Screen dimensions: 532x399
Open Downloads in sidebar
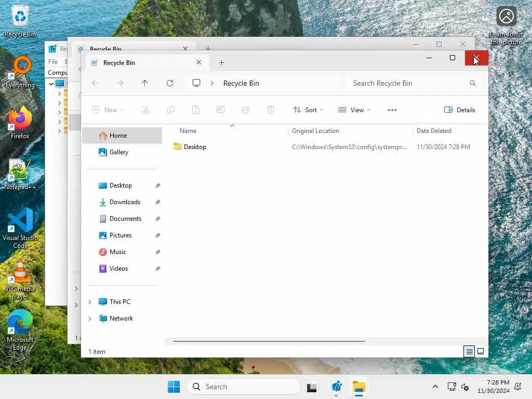(x=125, y=202)
